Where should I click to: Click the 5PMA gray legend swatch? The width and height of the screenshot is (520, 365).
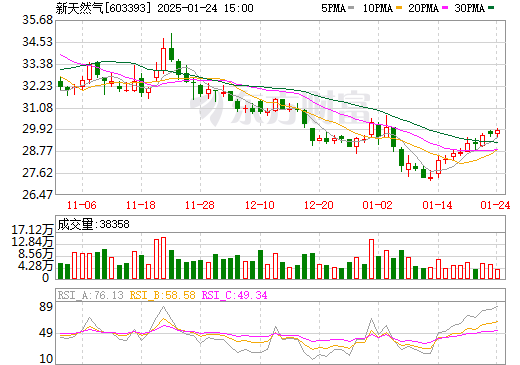(x=351, y=7)
